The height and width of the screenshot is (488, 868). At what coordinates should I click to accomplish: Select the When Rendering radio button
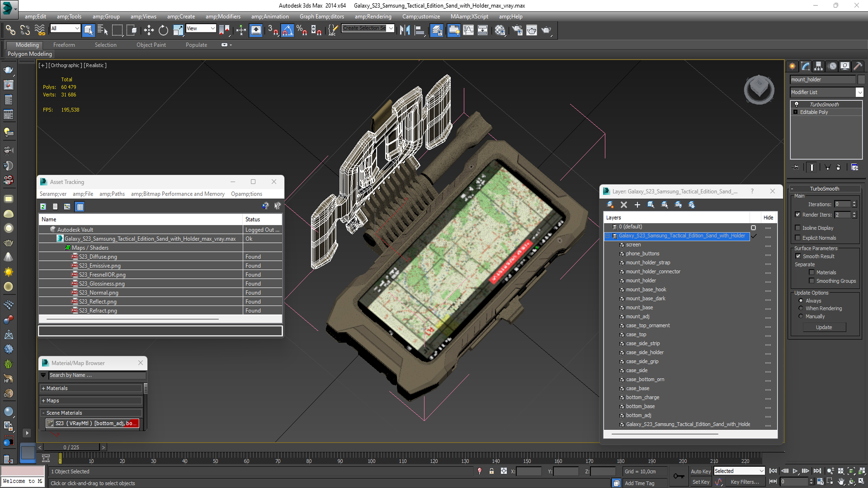tap(801, 309)
